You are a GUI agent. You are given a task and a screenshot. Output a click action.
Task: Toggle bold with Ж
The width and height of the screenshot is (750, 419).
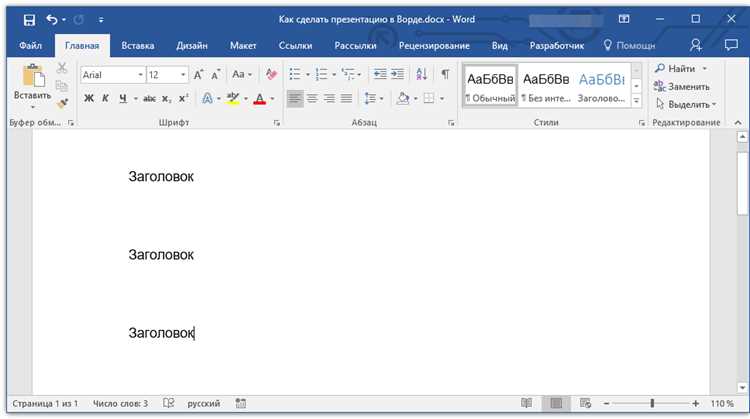pyautogui.click(x=88, y=99)
